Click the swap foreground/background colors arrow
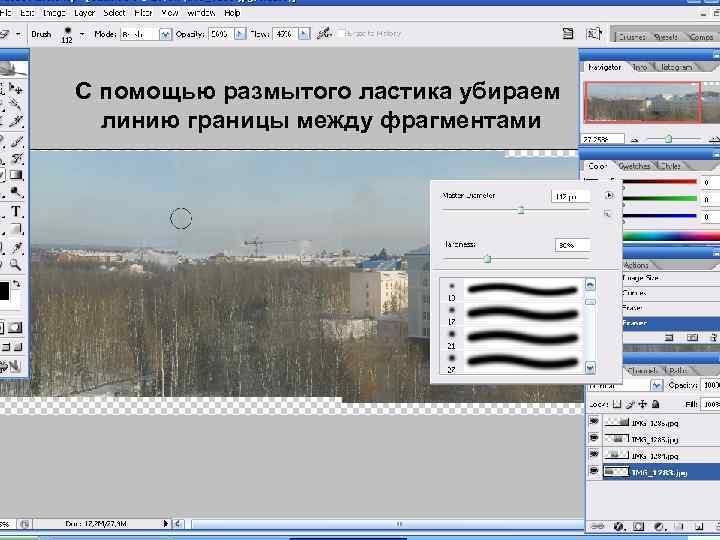 pyautogui.click(x=17, y=284)
